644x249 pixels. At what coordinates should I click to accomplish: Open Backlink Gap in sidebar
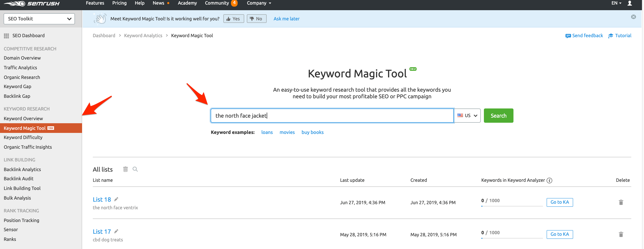point(17,96)
